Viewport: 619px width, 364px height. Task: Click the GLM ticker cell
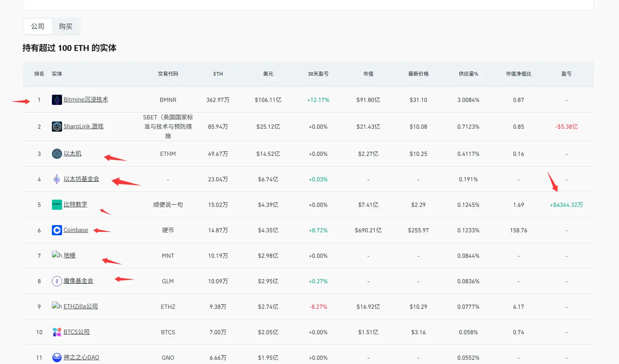pyautogui.click(x=168, y=281)
